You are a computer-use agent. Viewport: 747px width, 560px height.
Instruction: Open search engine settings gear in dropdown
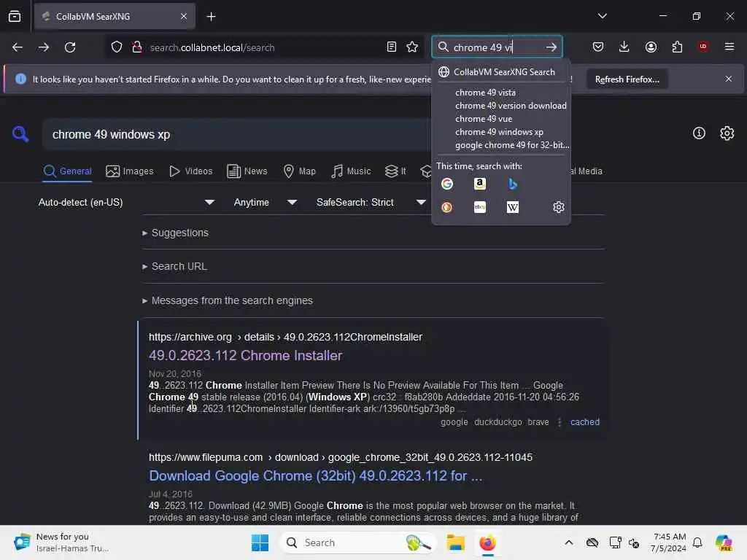[x=558, y=207]
